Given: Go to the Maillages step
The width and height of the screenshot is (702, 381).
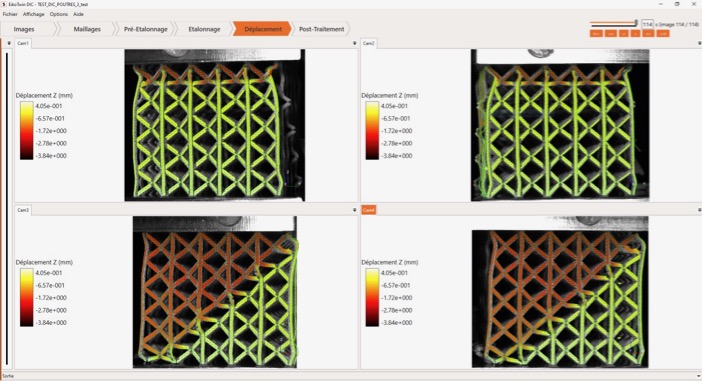Looking at the screenshot, I should (x=87, y=29).
